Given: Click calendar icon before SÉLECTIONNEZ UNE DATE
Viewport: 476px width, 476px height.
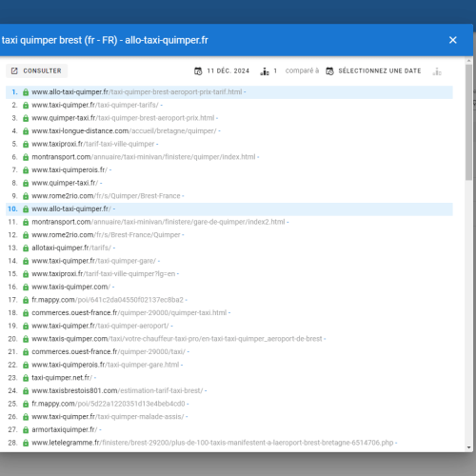Looking at the screenshot, I should pyautogui.click(x=329, y=71).
